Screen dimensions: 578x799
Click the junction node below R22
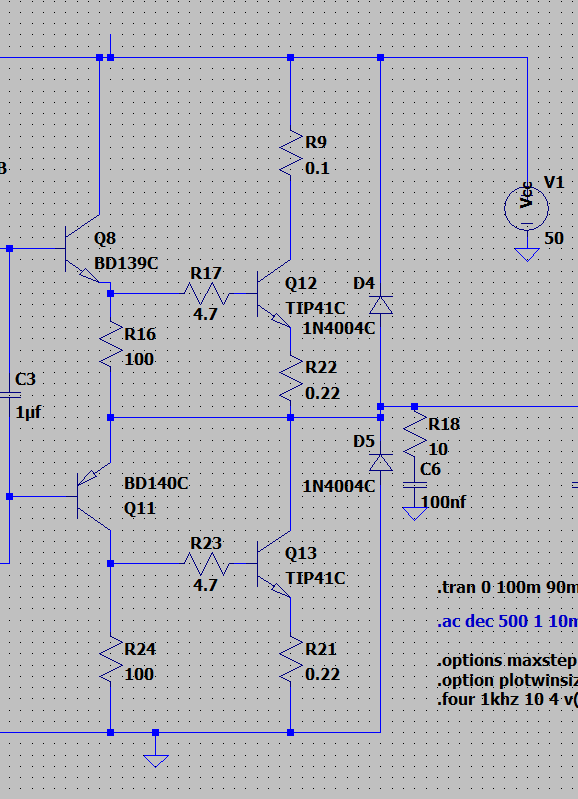click(291, 418)
